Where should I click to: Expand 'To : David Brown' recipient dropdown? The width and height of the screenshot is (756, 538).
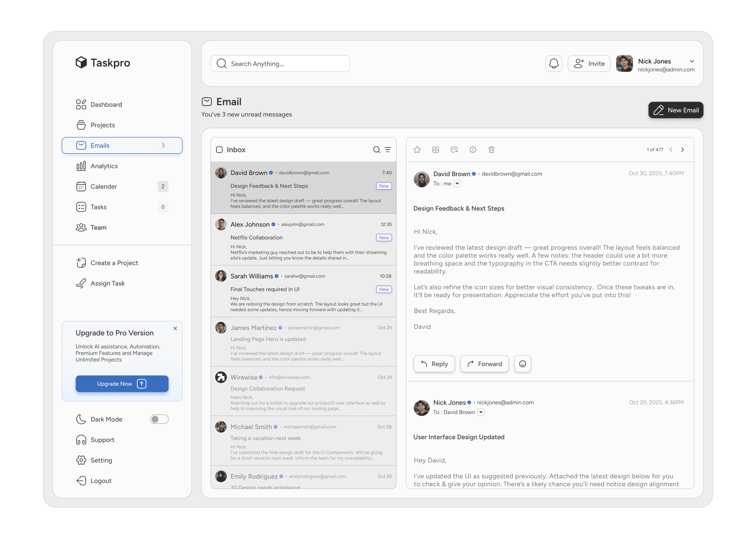point(481,412)
